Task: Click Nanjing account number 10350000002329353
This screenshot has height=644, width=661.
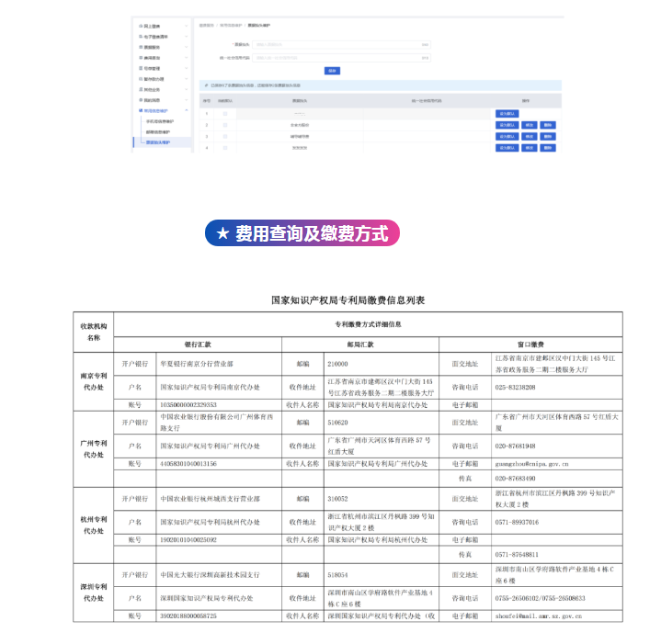Action: [188, 405]
